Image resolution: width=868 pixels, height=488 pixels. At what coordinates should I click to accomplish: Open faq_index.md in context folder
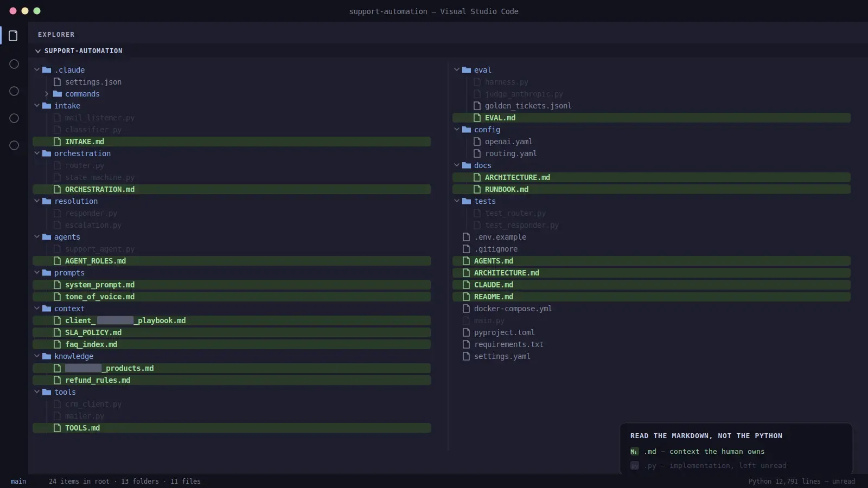tap(232, 344)
